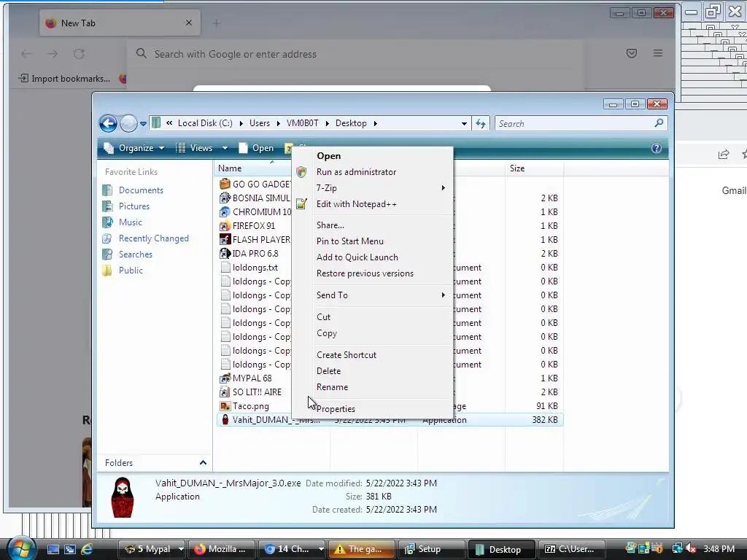Click Import bookmarks in Firefox
The width and height of the screenshot is (747, 560).
pyautogui.click(x=64, y=79)
